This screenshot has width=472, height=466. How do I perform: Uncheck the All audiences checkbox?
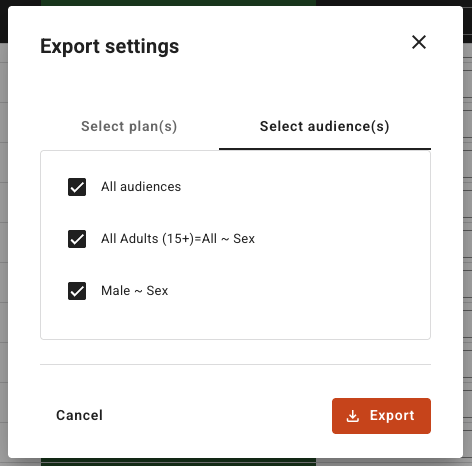pyautogui.click(x=77, y=187)
